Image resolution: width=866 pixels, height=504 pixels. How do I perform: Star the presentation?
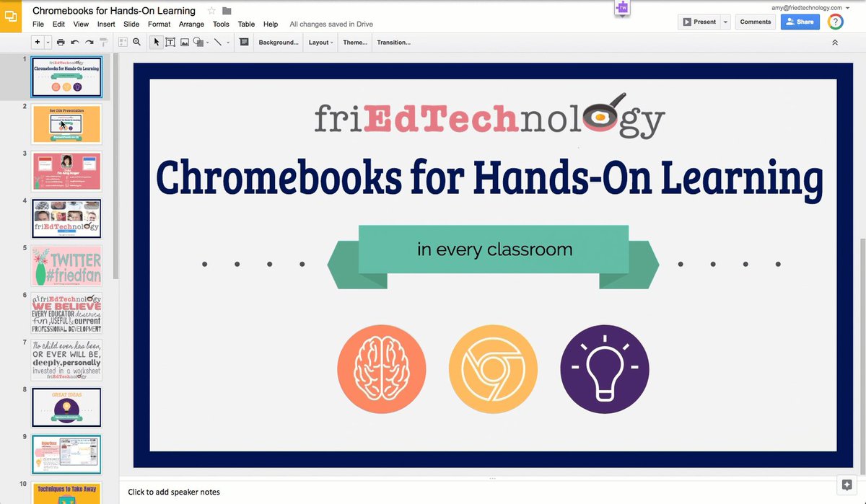[x=211, y=11]
